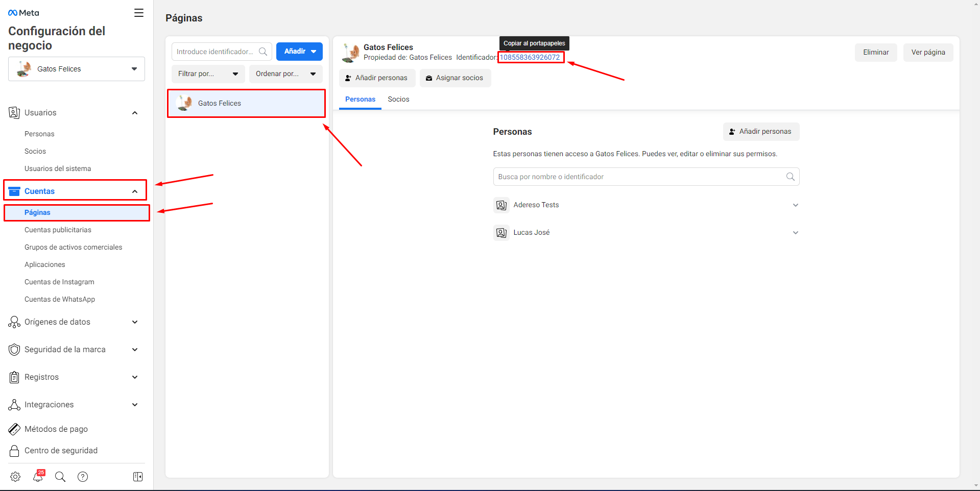The height and width of the screenshot is (491, 980).
Task: Expand the Integraciones chevron
Action: (x=135, y=405)
